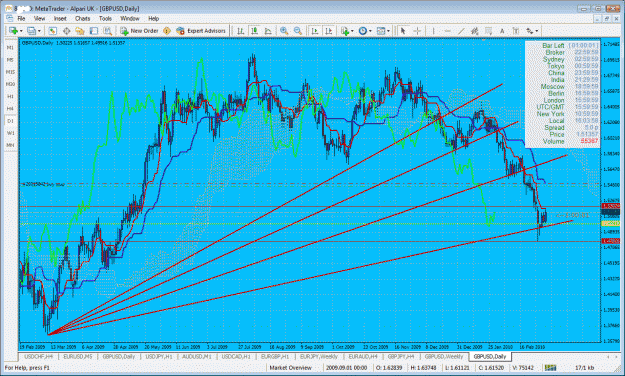
Task: Open the Window menu
Action: click(x=130, y=18)
